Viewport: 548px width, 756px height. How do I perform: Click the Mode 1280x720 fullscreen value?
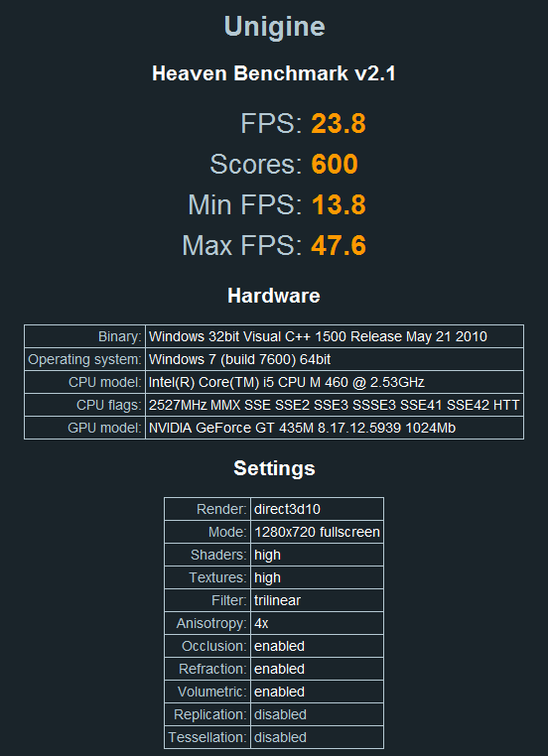317,532
